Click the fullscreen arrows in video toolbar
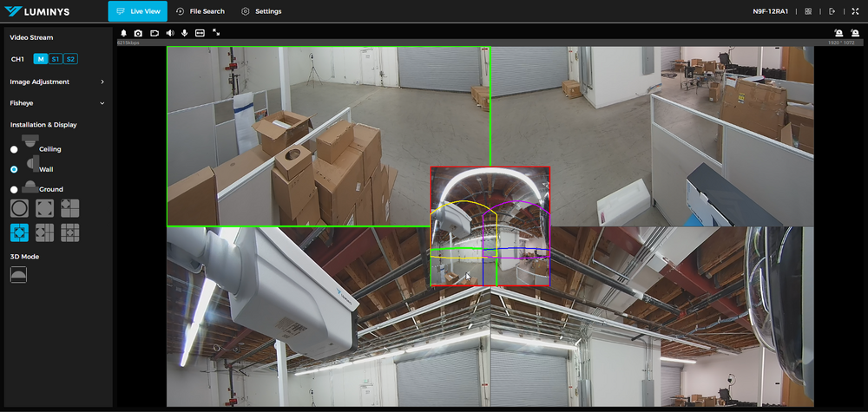The image size is (868, 412). [x=215, y=33]
